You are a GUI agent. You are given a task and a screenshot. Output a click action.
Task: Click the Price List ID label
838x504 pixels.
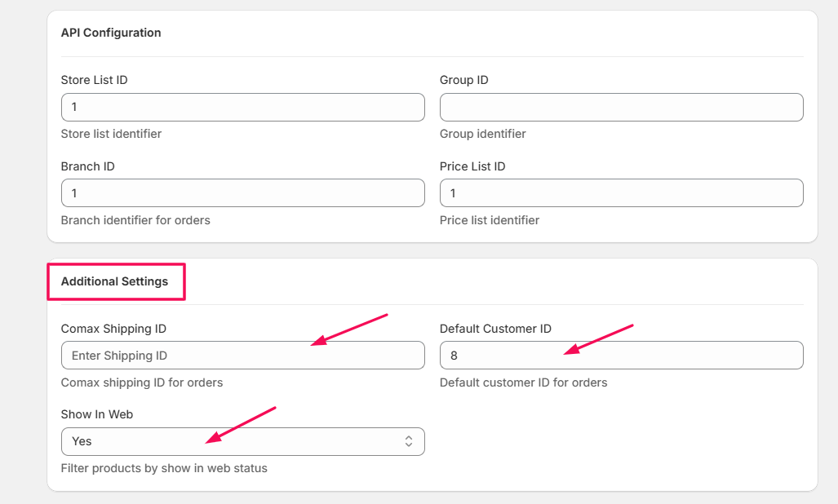[x=472, y=166]
